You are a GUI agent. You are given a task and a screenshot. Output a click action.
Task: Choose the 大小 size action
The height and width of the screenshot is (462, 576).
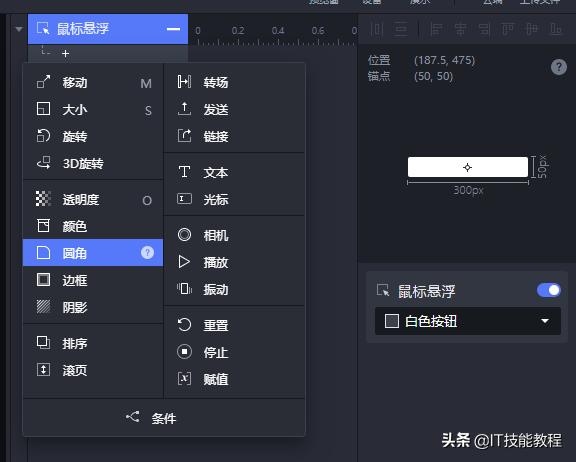[x=93, y=109]
